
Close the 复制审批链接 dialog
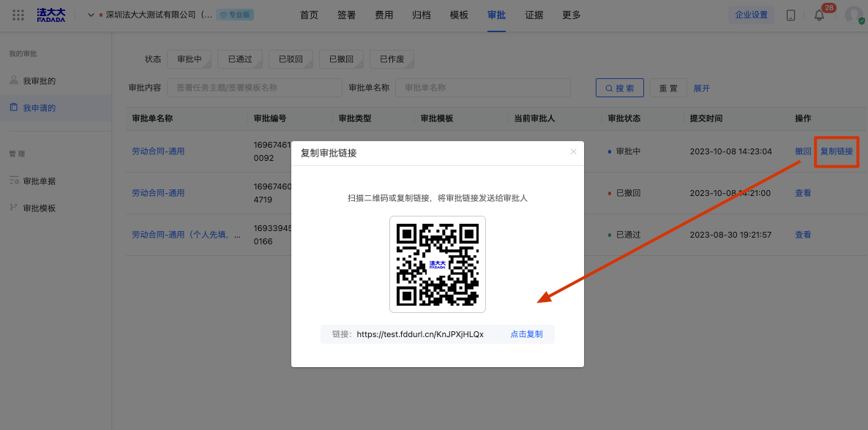coord(574,151)
